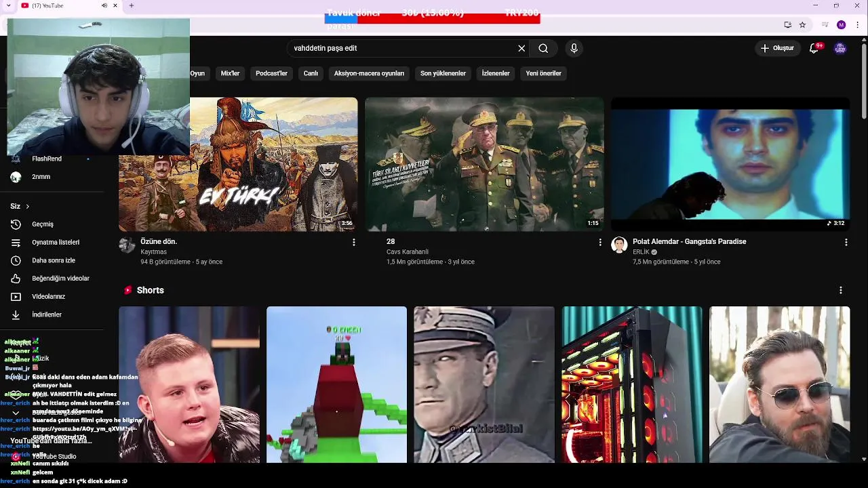Open the Shorts shelf options menu
The height and width of the screenshot is (488, 868).
click(x=841, y=290)
